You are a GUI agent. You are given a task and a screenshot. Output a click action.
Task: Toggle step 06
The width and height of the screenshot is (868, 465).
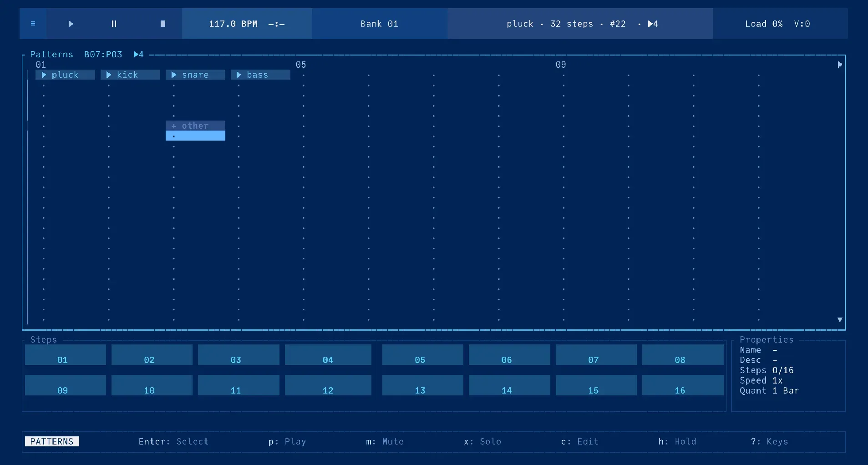click(x=509, y=354)
